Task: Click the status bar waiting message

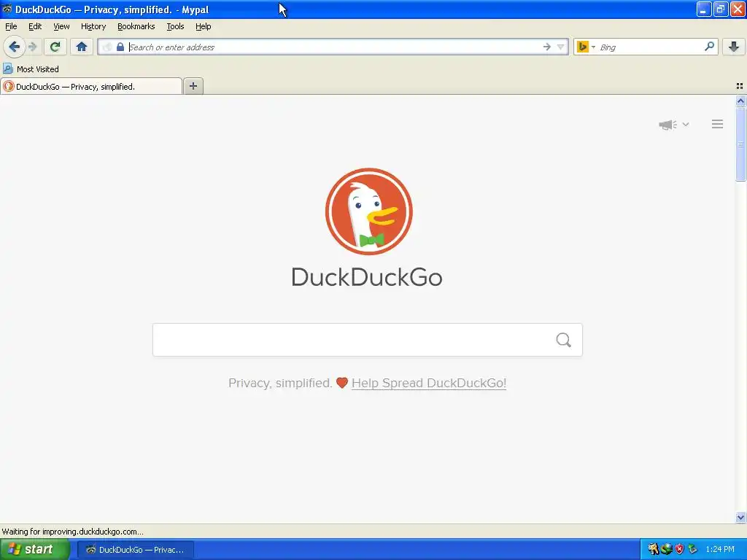Action: coord(72,532)
